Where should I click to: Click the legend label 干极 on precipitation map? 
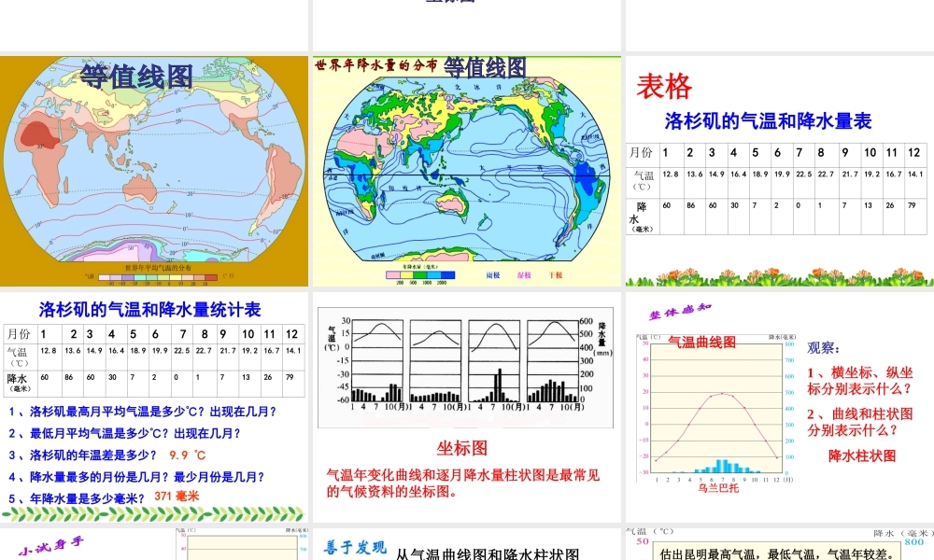555,275
